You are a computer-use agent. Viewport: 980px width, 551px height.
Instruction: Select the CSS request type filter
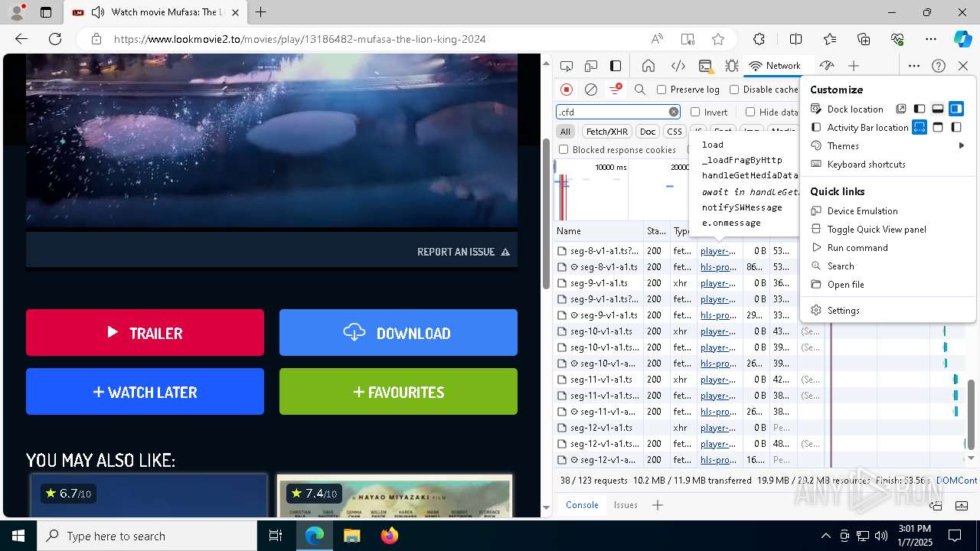tap(674, 132)
